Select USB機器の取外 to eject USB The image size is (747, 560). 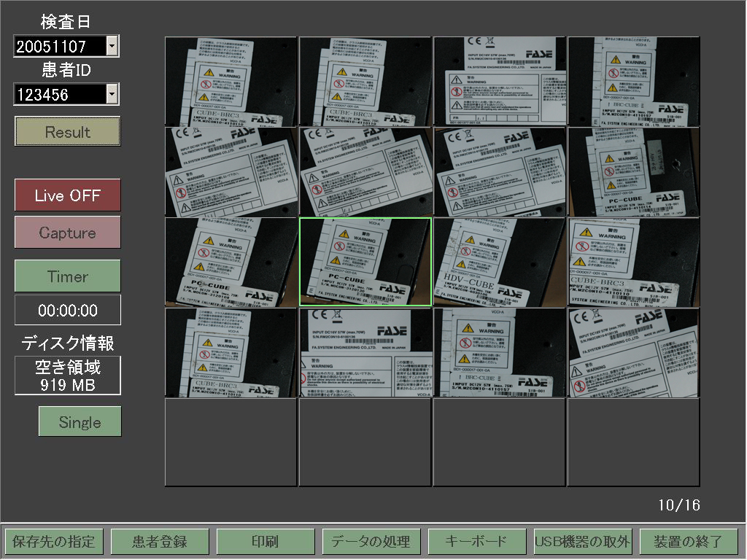(582, 542)
